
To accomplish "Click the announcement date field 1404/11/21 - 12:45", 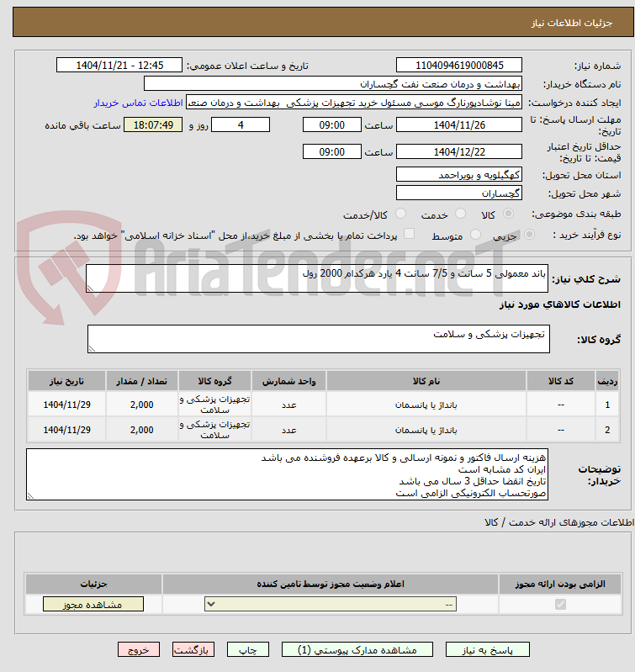I will coord(119,65).
